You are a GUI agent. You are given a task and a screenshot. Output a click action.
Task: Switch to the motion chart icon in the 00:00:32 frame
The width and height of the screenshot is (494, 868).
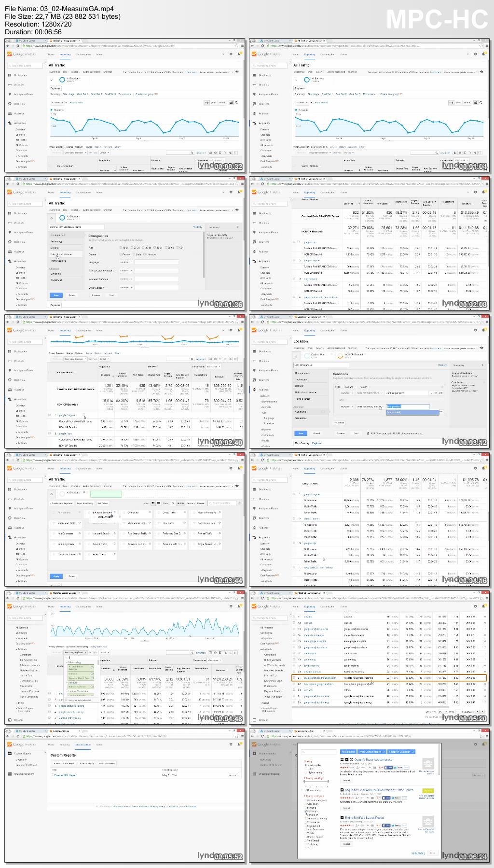236,102
